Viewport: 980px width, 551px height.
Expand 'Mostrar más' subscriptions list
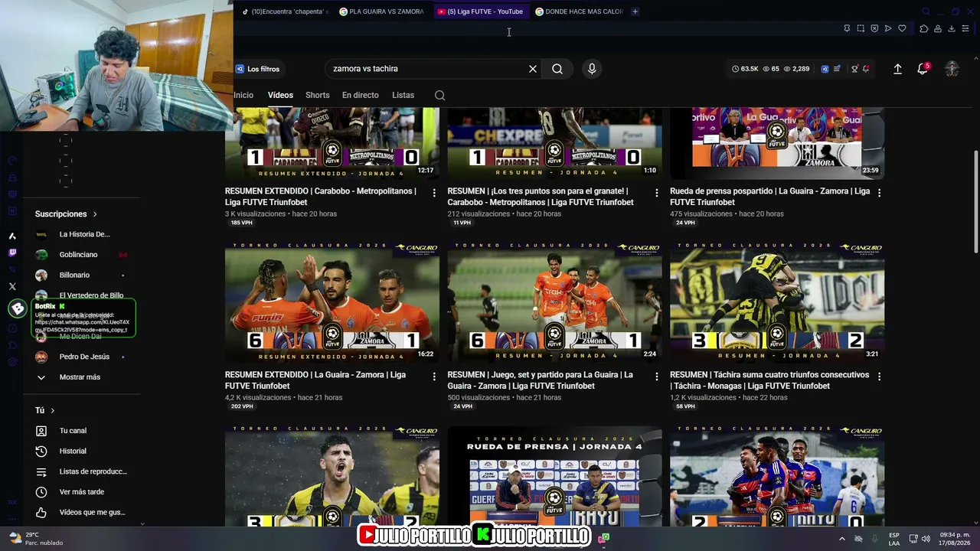coord(80,377)
